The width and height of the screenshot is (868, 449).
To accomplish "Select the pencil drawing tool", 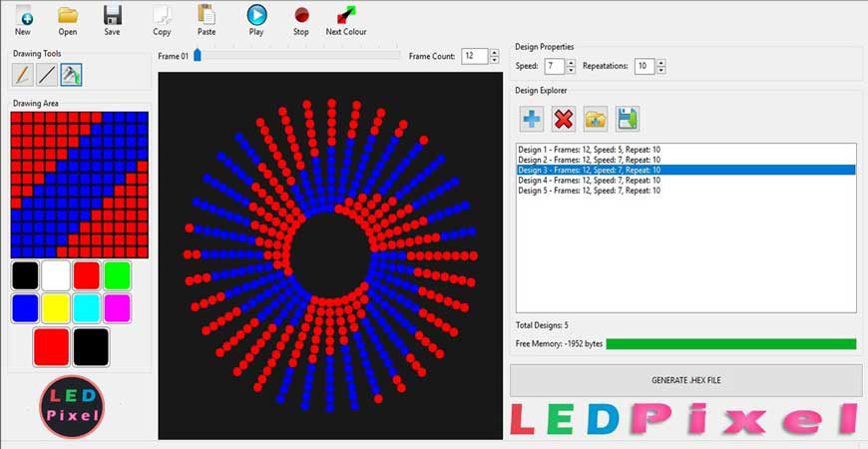I will pyautogui.click(x=23, y=75).
